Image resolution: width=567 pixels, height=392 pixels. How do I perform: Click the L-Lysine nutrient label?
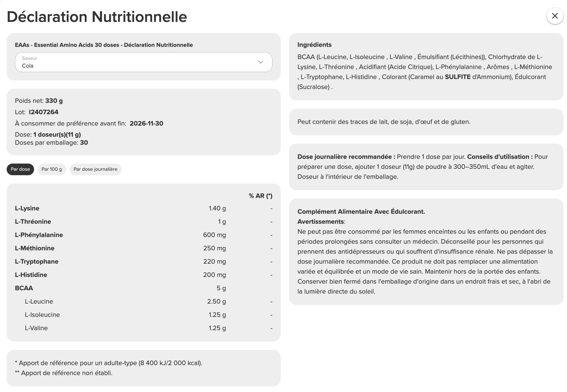pos(27,208)
